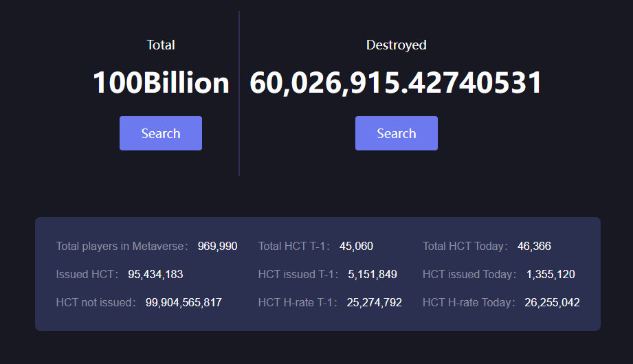Select the 46,366 Total HCT Today value
The image size is (633, 364).
coord(534,246)
